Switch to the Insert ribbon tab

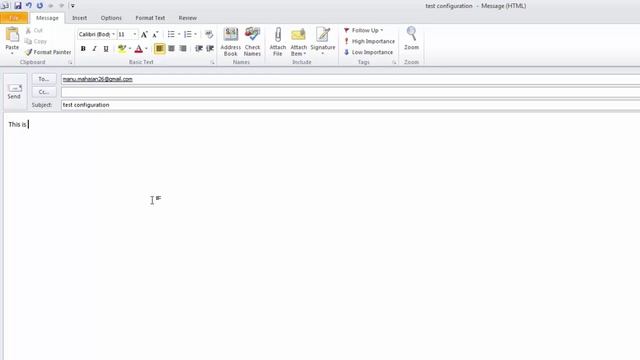pos(80,18)
